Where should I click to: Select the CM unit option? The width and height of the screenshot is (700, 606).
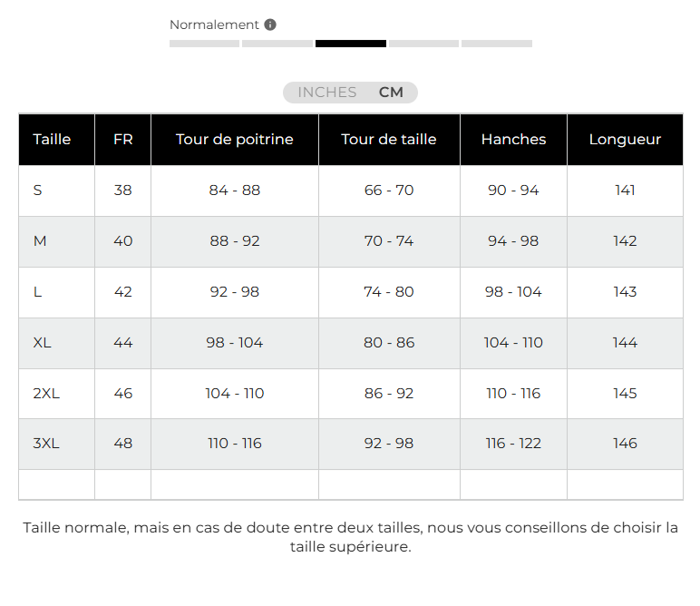[391, 93]
